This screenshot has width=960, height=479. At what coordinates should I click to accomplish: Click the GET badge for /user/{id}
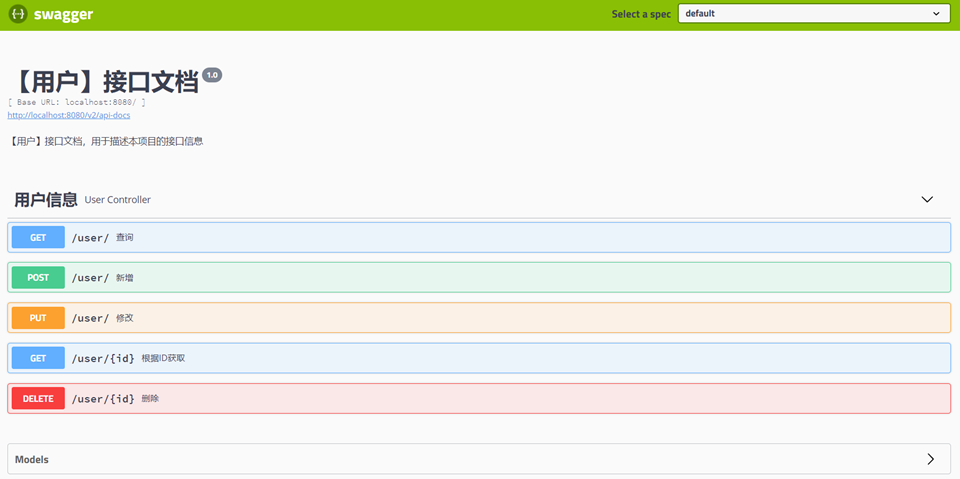(x=38, y=358)
